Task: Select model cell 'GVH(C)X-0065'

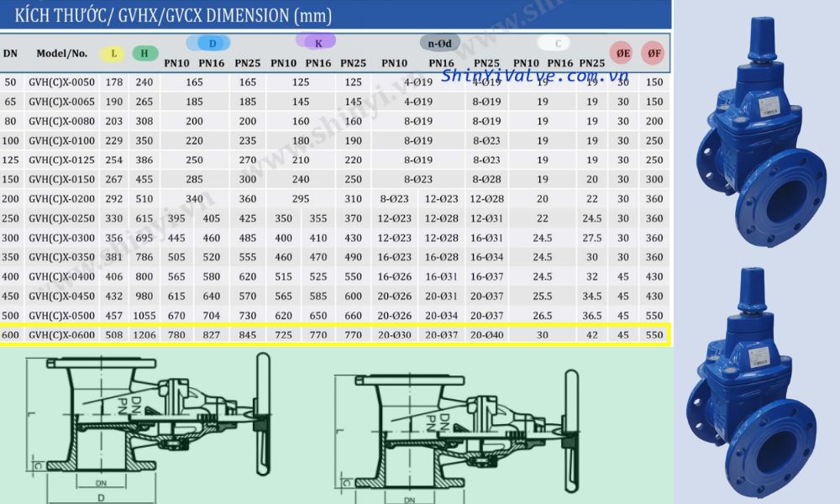Action: 61,102
